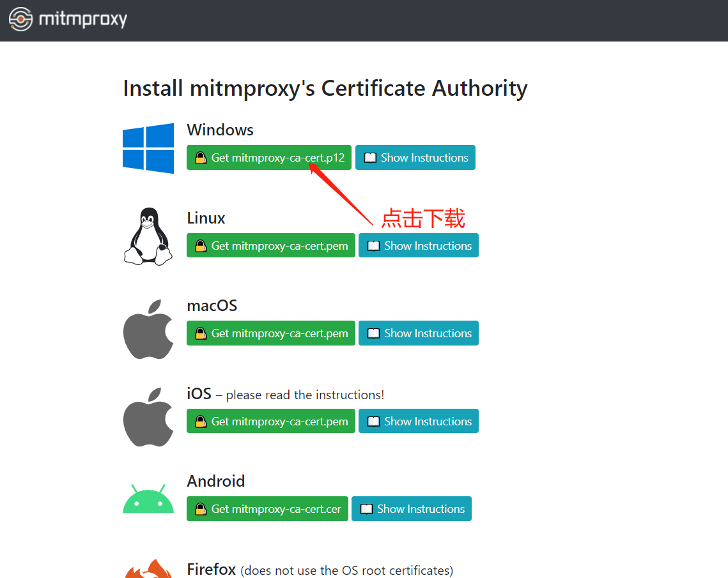This screenshot has height=578, width=728.
Task: Click the Windows heading text
Action: click(220, 130)
